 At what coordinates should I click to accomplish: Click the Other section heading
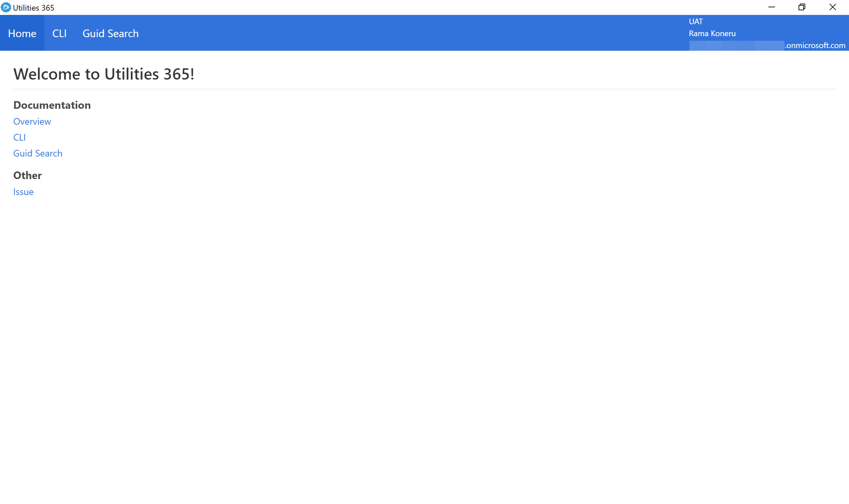click(x=28, y=175)
